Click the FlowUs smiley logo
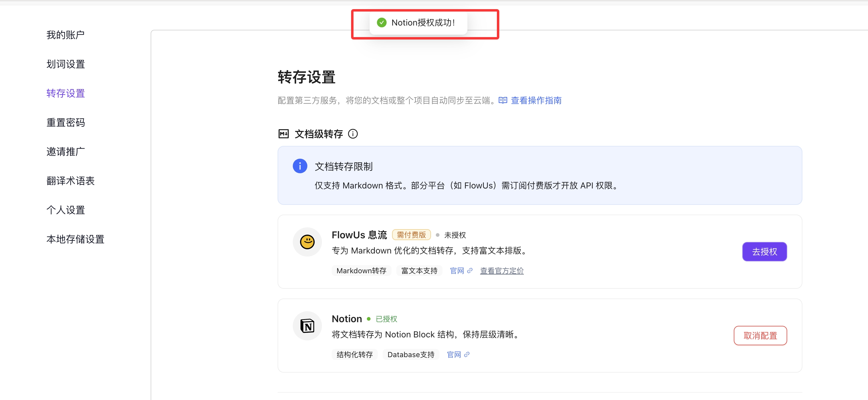This screenshot has height=400, width=868. [307, 241]
